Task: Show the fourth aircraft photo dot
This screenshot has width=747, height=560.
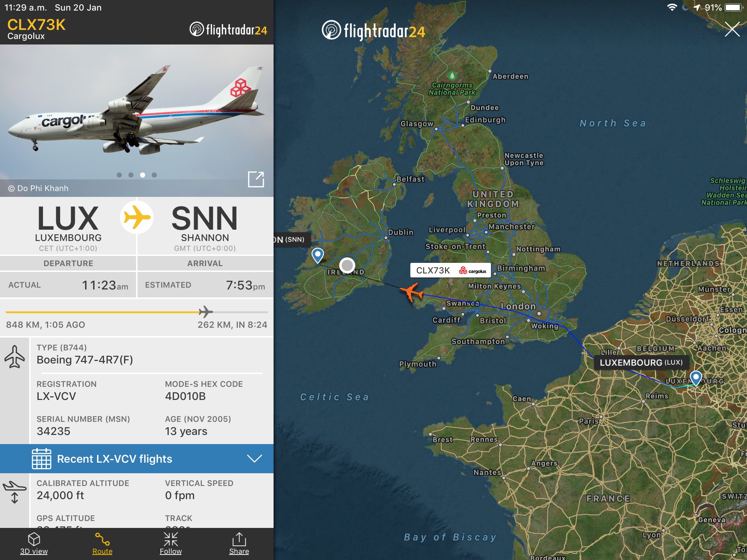Action: tap(154, 175)
